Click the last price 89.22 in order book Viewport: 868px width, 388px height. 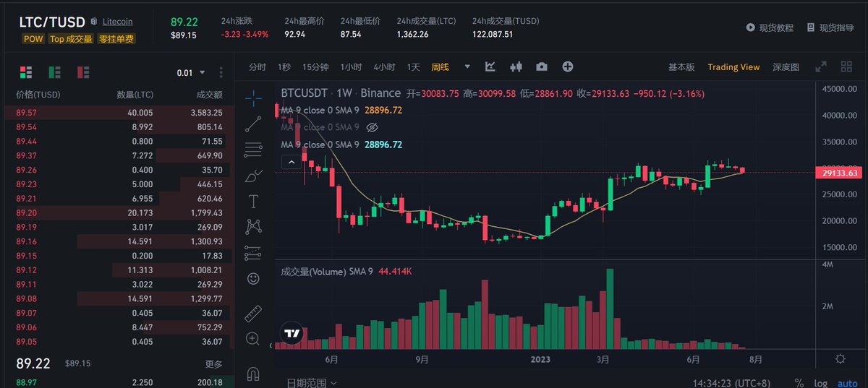35,363
